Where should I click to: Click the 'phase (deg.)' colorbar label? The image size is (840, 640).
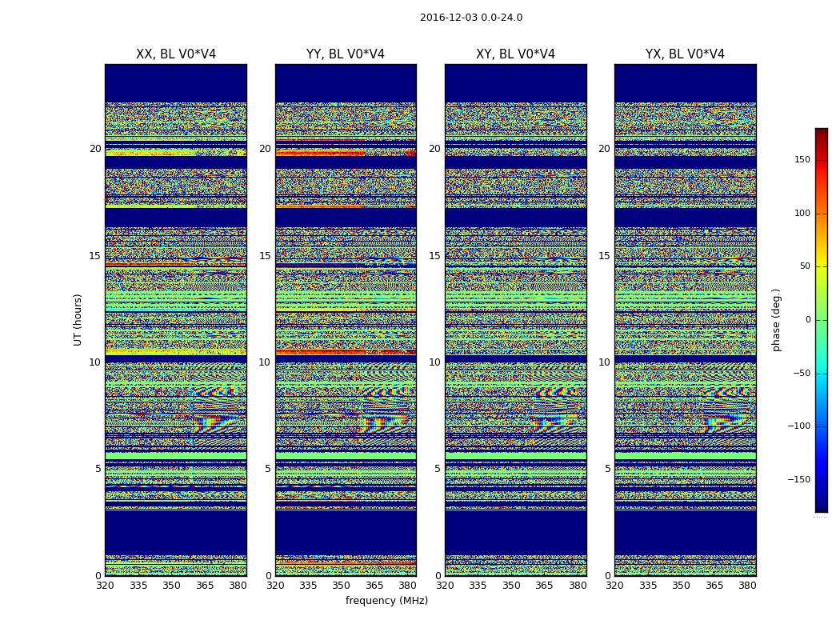[776, 320]
